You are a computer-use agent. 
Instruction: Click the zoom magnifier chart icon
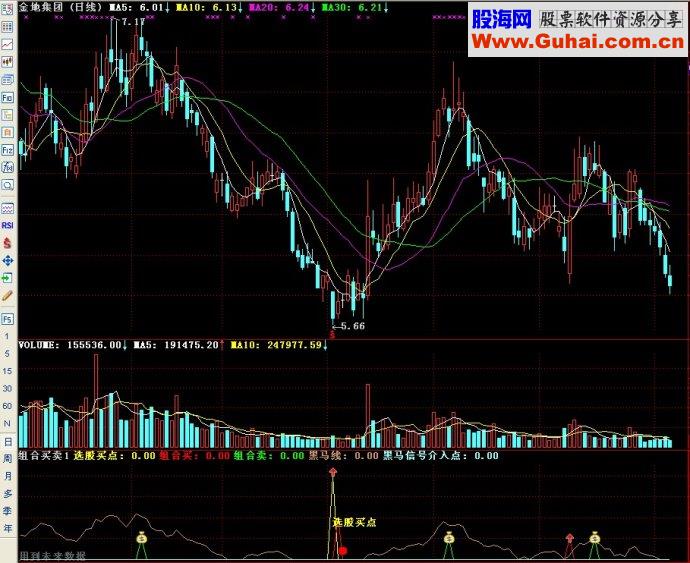coord(7,185)
